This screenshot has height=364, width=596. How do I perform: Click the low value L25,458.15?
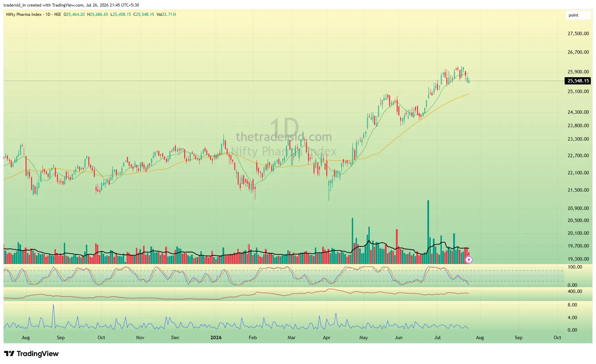click(121, 14)
